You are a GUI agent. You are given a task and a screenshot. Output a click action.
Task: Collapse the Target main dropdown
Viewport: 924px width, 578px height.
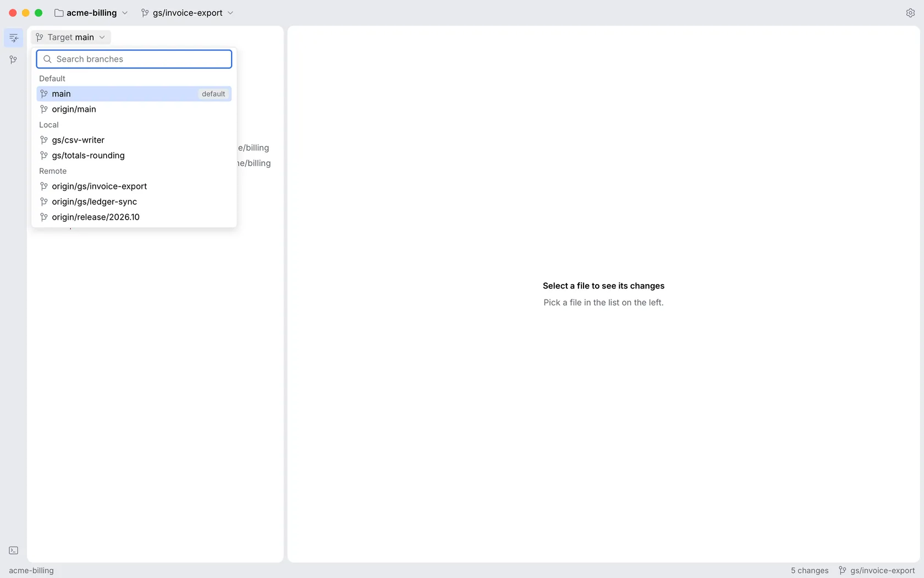click(x=71, y=37)
